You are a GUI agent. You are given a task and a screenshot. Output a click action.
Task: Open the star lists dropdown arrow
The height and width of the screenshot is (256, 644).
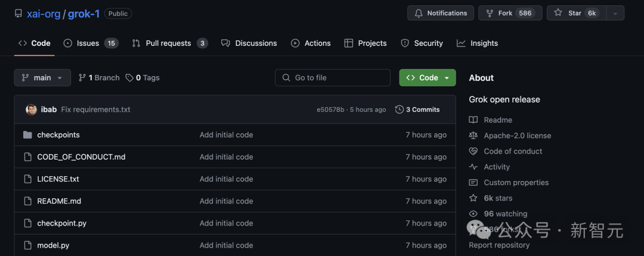coord(616,13)
